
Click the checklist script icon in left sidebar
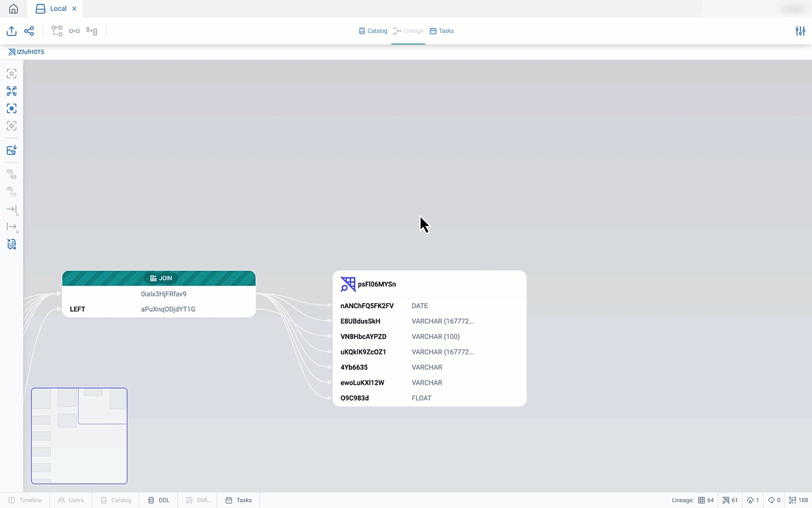11,244
